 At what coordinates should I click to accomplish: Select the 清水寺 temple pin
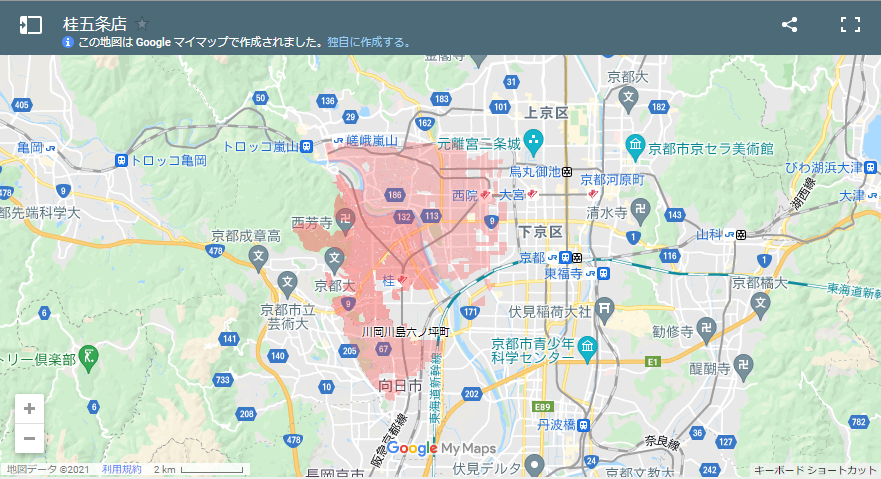640,211
